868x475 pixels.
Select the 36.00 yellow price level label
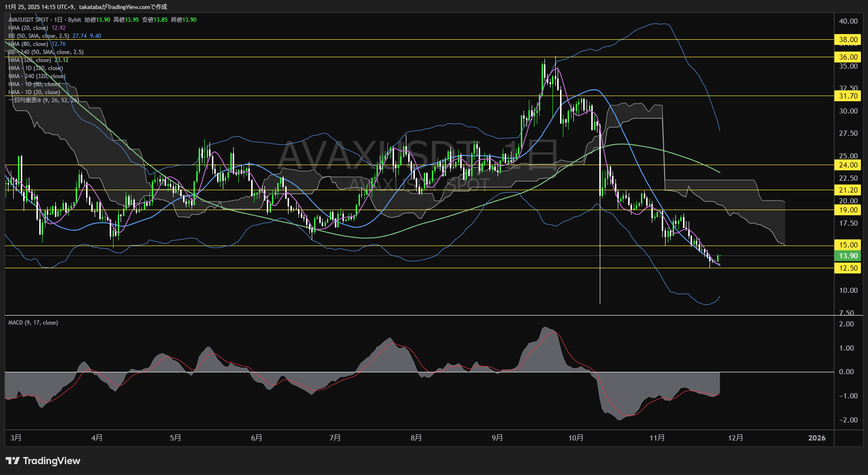(848, 57)
